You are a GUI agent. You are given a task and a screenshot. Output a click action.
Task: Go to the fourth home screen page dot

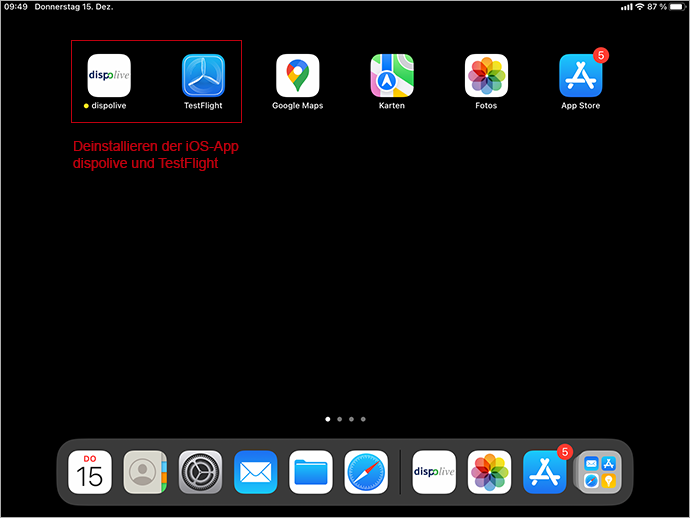(x=363, y=419)
